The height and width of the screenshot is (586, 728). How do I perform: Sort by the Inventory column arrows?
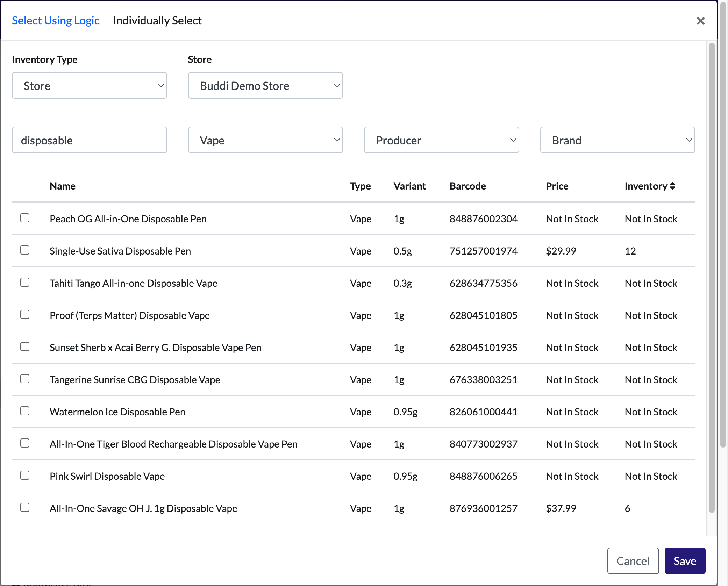672,186
